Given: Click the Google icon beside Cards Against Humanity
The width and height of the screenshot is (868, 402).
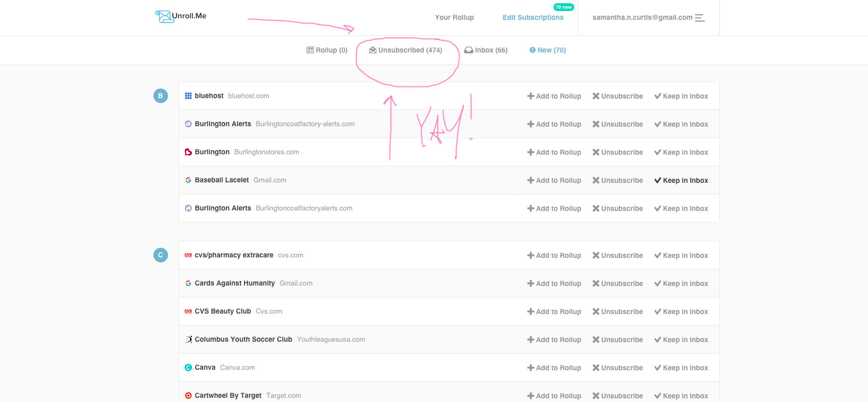Looking at the screenshot, I should coord(188,283).
